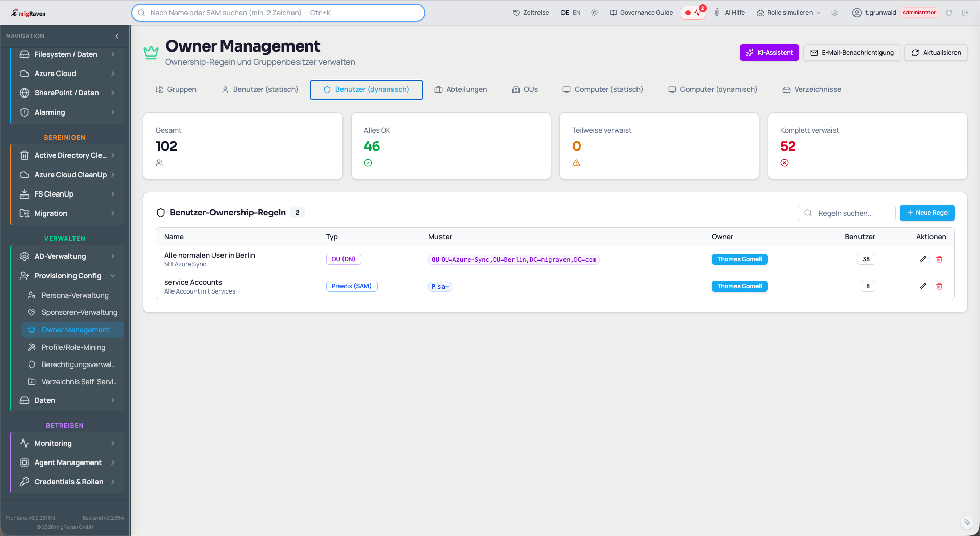Screen dimensions: 980x536
Task: Delete the 'service Accounts' rule
Action: 939,286
